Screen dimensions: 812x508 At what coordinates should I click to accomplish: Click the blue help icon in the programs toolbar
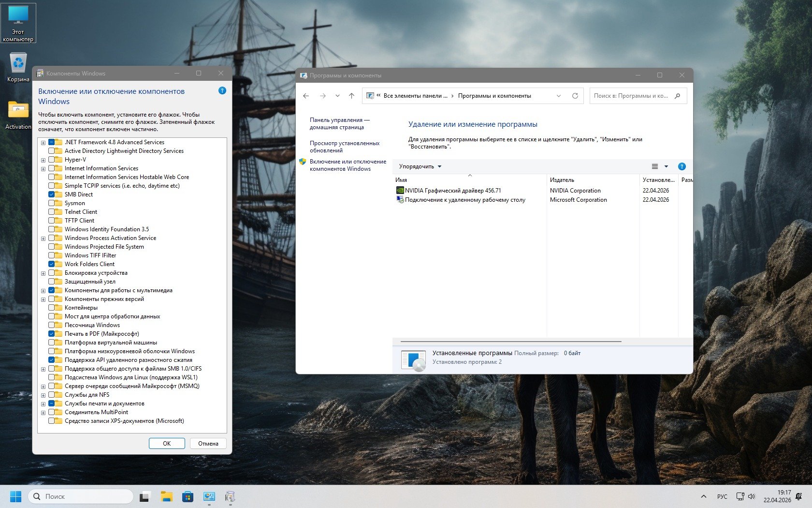pos(681,166)
